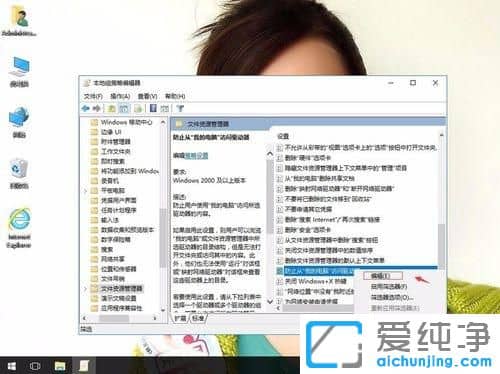Open Internet Explorer from the desktop
The height and width of the screenshot is (374, 500).
click(19, 228)
